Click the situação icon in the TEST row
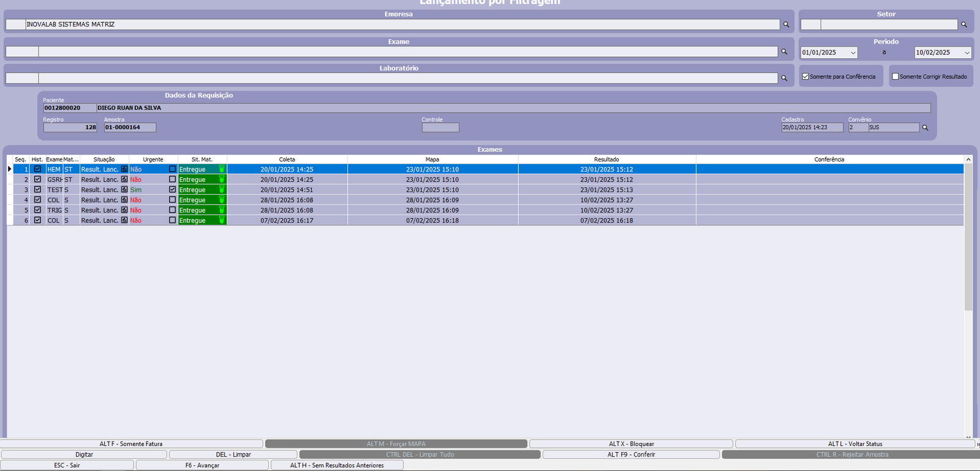This screenshot has width=980, height=471. coord(124,190)
